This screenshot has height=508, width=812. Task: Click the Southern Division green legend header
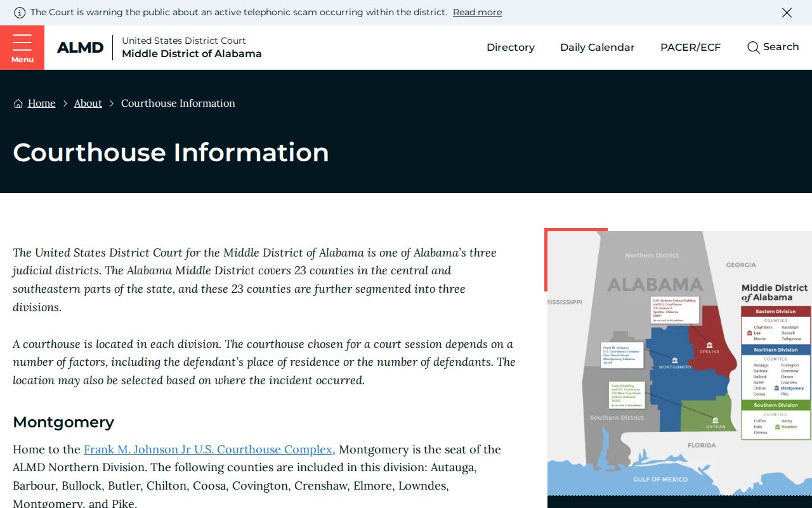pyautogui.click(x=776, y=405)
